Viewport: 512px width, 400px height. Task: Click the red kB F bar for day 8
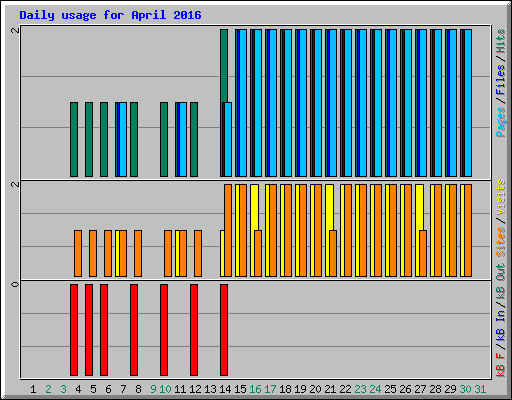[x=134, y=330]
